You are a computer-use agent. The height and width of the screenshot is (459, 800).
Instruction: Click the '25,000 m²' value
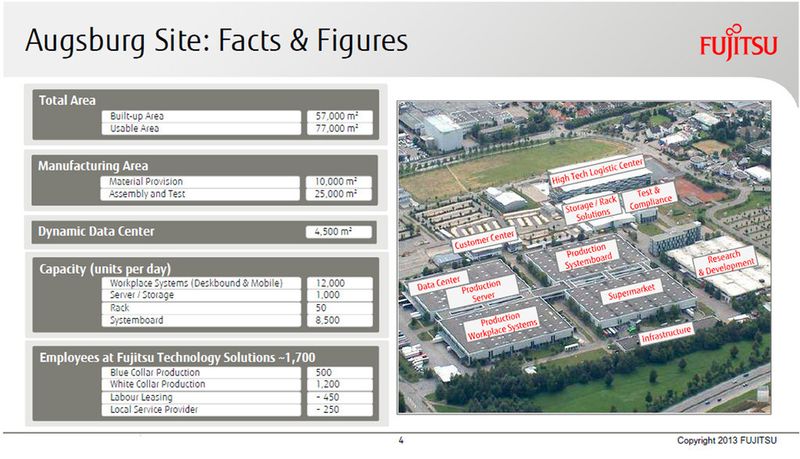click(336, 194)
